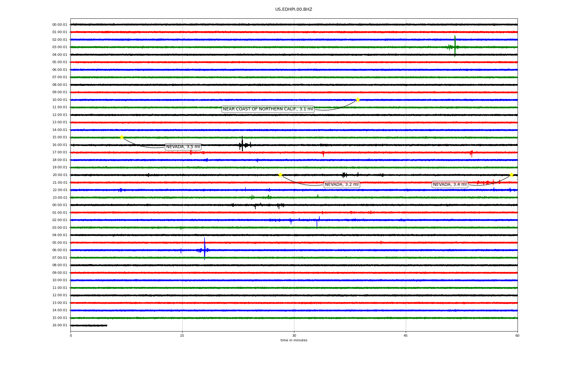
Task: Click the 'time in minutes' axis label
Action: [294, 340]
